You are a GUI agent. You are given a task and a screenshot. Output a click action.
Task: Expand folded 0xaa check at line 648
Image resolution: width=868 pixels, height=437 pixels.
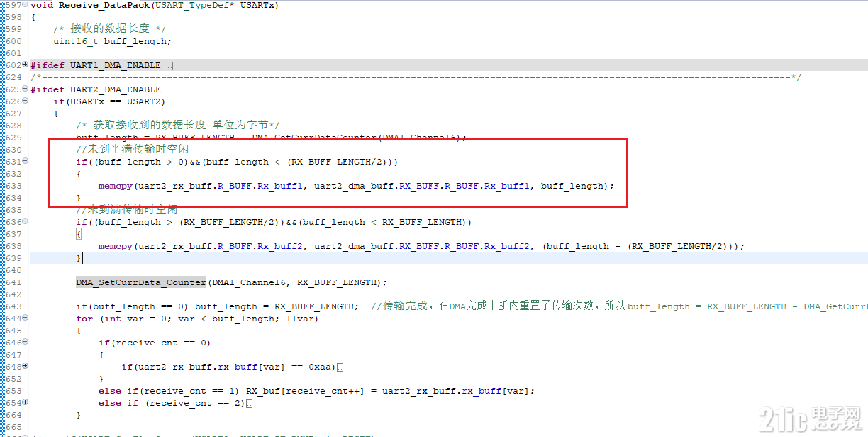[x=26, y=367]
